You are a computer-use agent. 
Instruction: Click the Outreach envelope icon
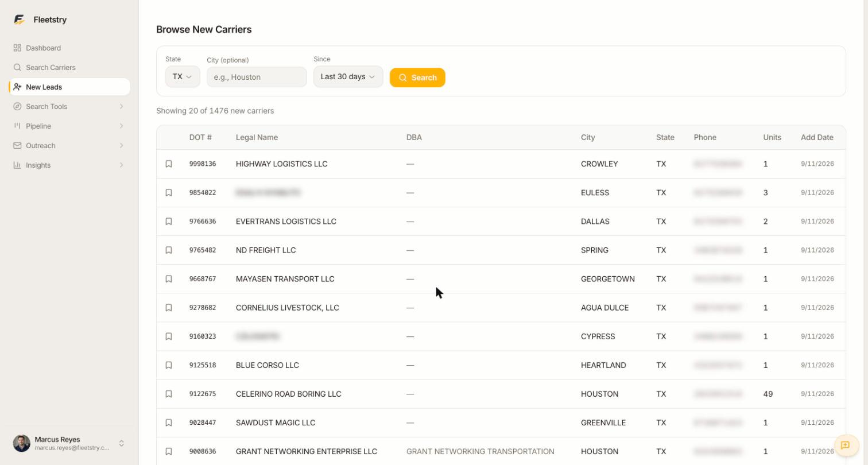(x=17, y=146)
